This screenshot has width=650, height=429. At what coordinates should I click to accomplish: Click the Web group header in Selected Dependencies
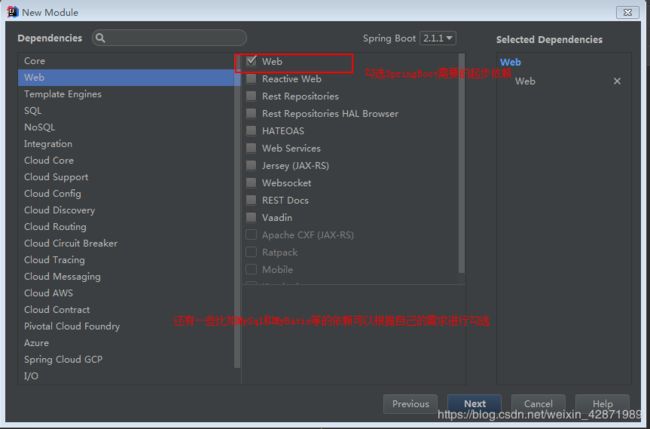510,62
